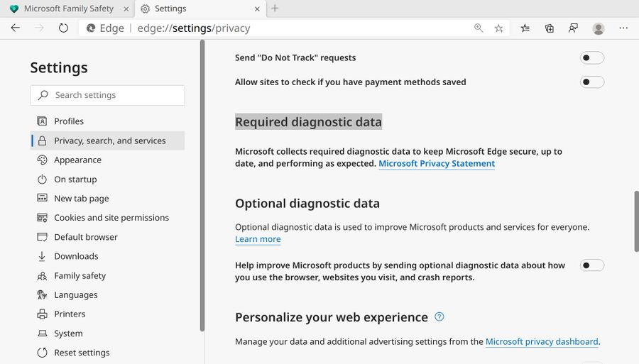Viewport: 639px width, 364px height.
Task: Open Reset settings
Action: (108, 353)
